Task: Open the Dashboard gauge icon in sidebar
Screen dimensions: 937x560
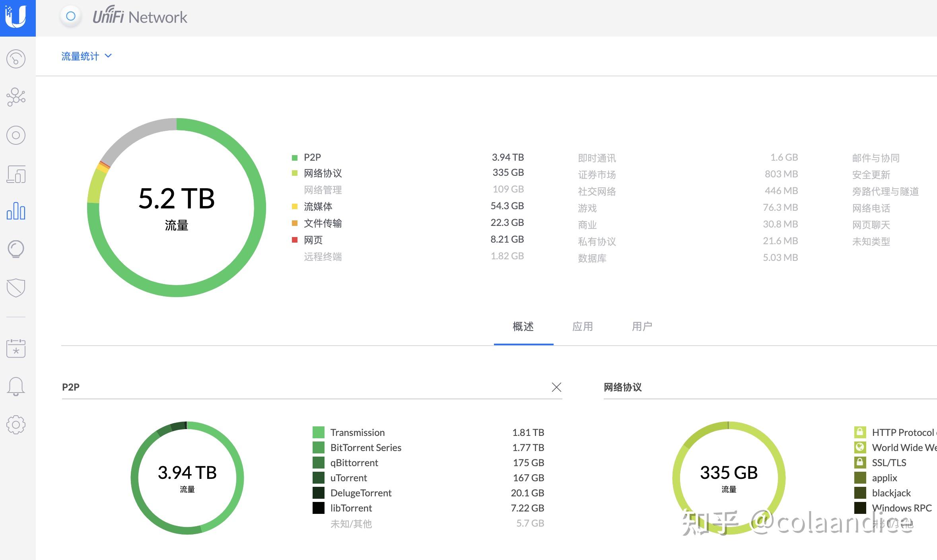Action: click(x=16, y=59)
